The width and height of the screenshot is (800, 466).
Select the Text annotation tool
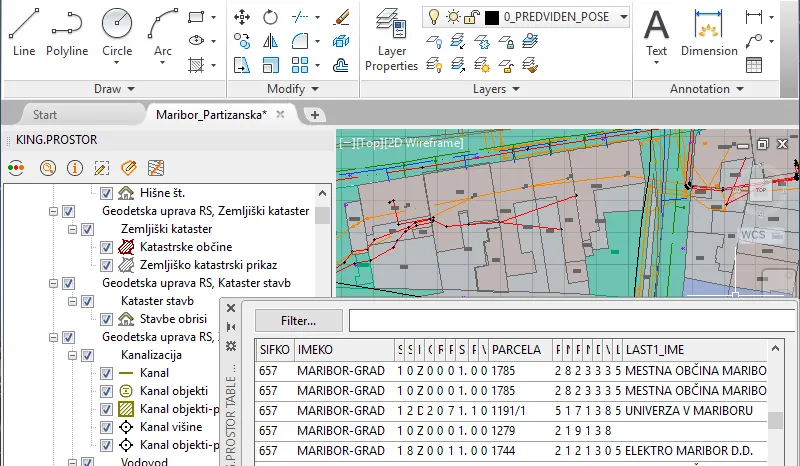point(656,30)
